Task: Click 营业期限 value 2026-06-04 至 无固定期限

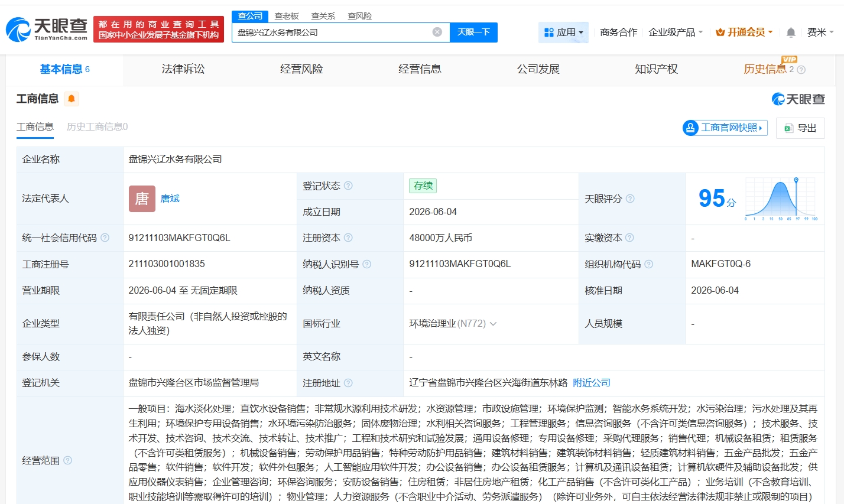Action: [x=183, y=291]
